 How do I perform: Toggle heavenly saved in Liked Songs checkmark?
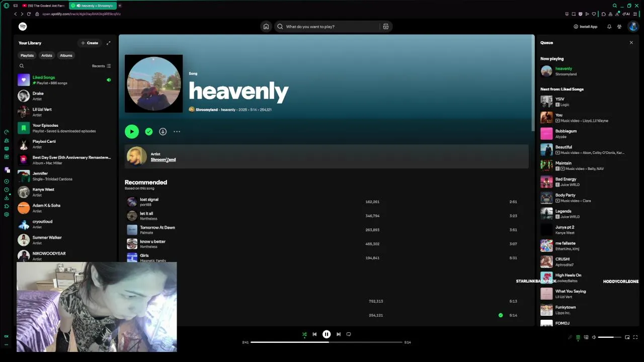coord(149,132)
